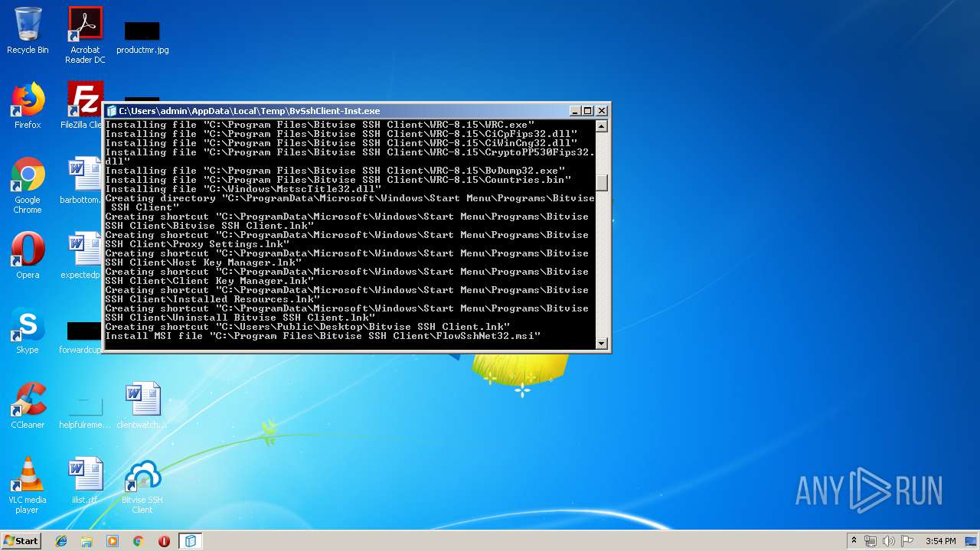Click the console scrollbar up arrow
The height and width of the screenshot is (551, 980).
(x=602, y=126)
